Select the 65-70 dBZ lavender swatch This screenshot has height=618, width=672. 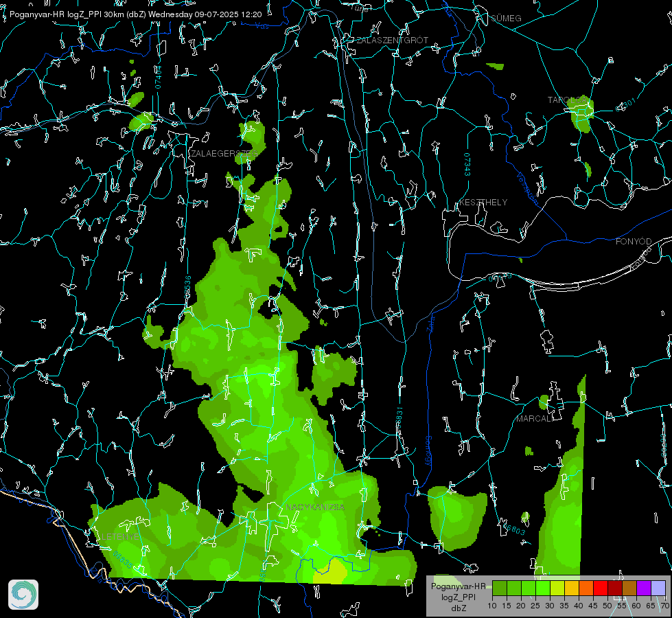pos(658,588)
